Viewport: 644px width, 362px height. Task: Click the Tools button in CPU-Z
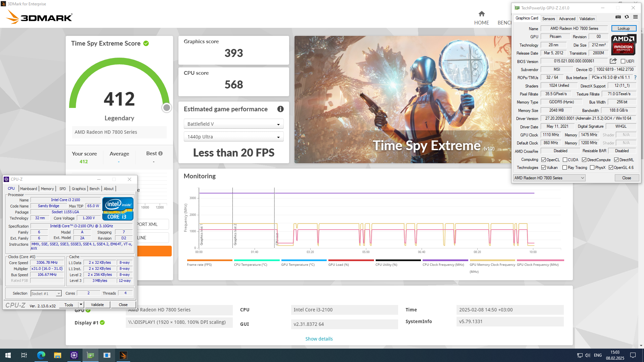[x=69, y=305]
